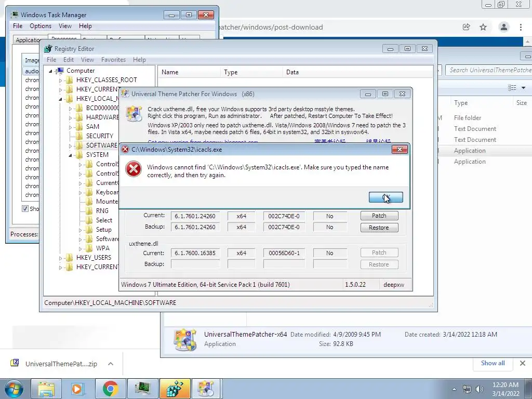Click the Select key folder icon
The width and height of the screenshot is (532, 399).
(x=89, y=220)
